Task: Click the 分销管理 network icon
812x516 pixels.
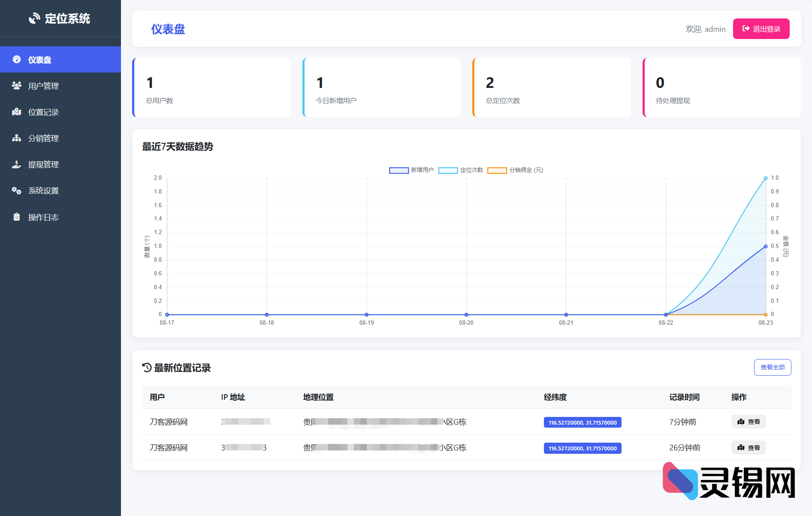Action: point(16,138)
